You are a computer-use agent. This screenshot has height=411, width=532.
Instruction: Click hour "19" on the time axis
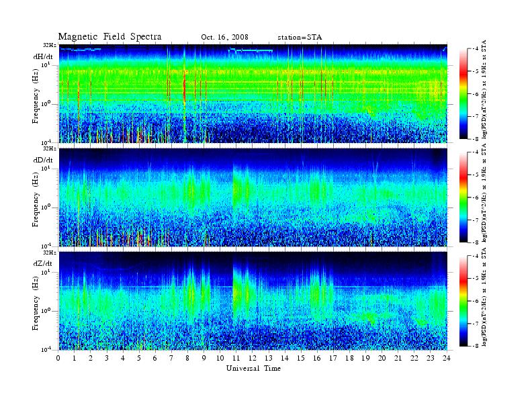(365, 358)
